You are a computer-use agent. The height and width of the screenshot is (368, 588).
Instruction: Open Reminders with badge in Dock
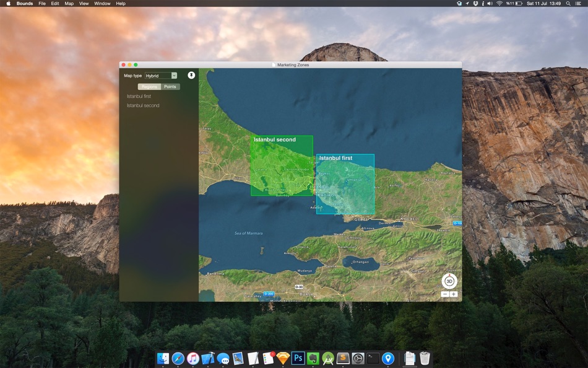[x=268, y=358]
